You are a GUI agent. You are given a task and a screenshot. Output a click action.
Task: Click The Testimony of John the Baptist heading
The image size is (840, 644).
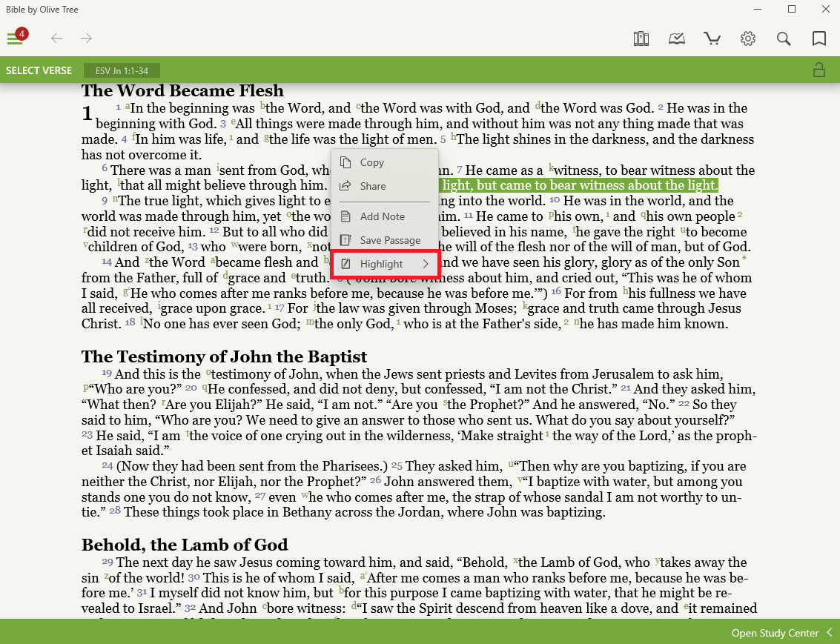coord(224,356)
